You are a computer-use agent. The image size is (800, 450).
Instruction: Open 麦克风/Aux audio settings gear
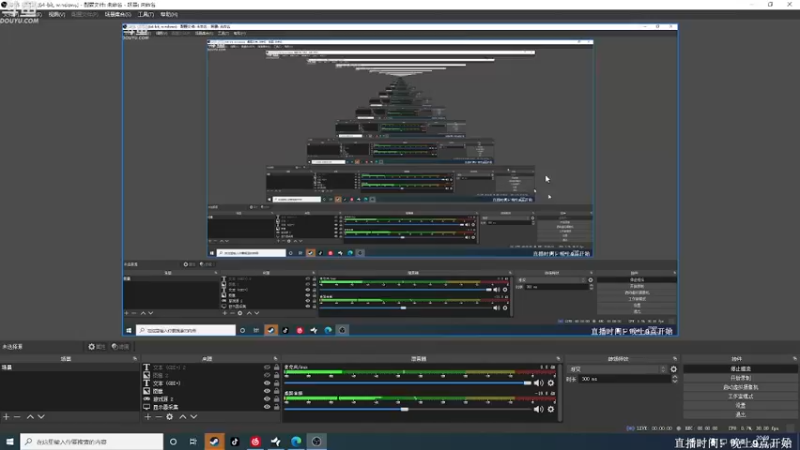(x=551, y=383)
